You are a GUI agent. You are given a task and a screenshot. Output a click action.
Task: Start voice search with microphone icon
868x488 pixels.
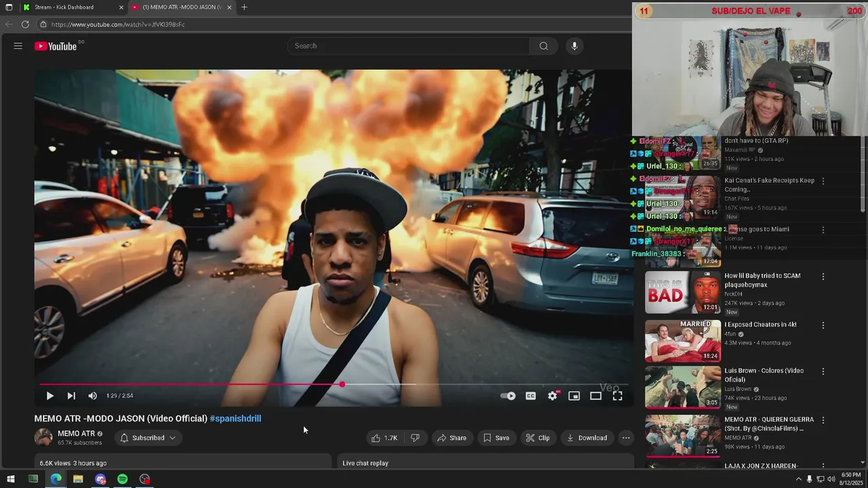point(574,46)
